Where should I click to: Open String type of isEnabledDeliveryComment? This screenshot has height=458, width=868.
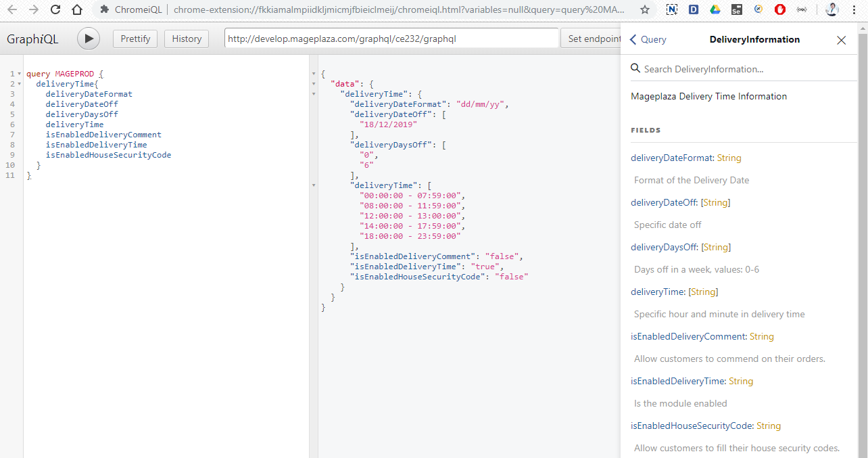(762, 336)
